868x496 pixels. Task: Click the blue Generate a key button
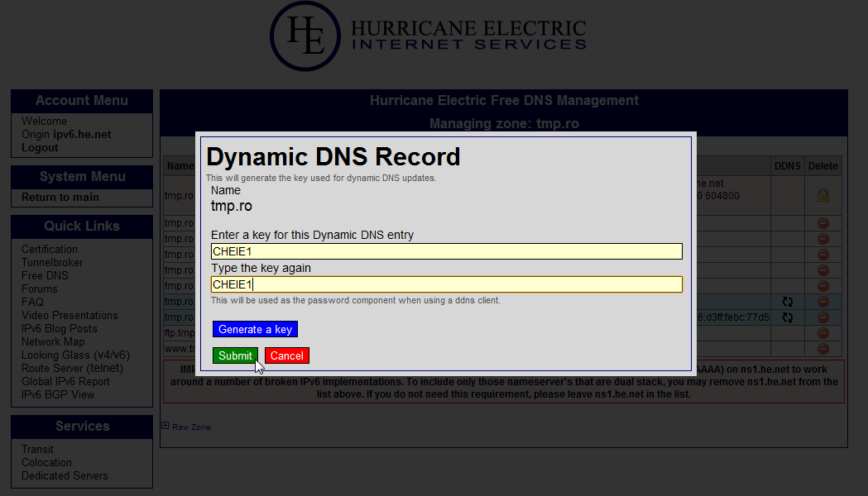point(255,329)
